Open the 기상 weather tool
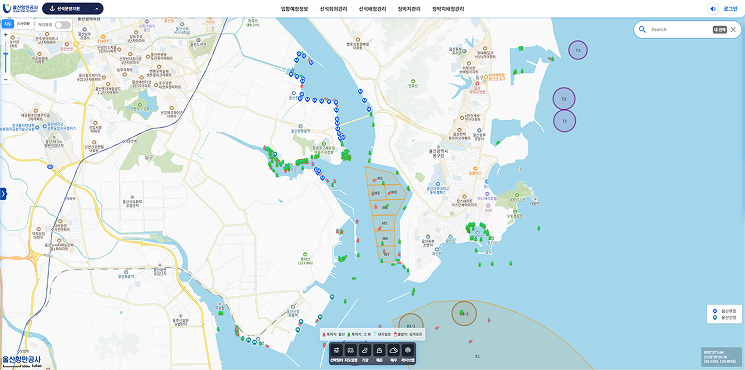 [x=365, y=354]
